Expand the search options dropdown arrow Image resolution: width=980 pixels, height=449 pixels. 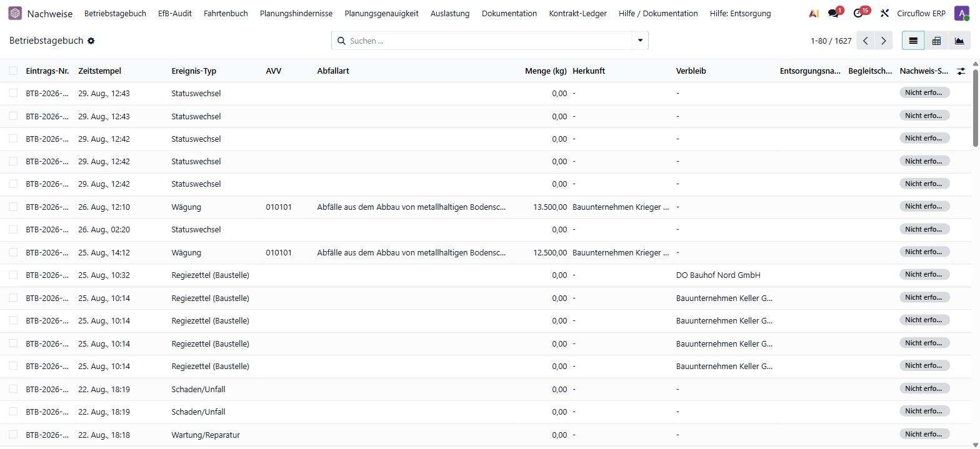(x=640, y=41)
